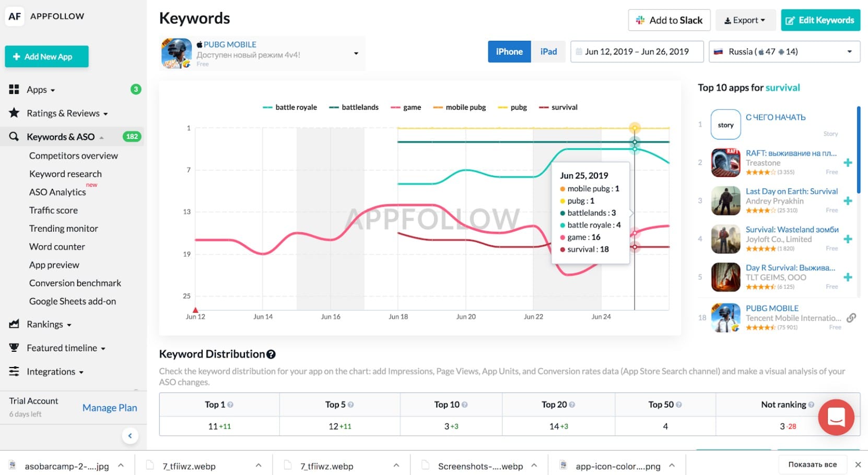Open the Apps section in sidebar
The height and width of the screenshot is (475, 868).
click(37, 89)
